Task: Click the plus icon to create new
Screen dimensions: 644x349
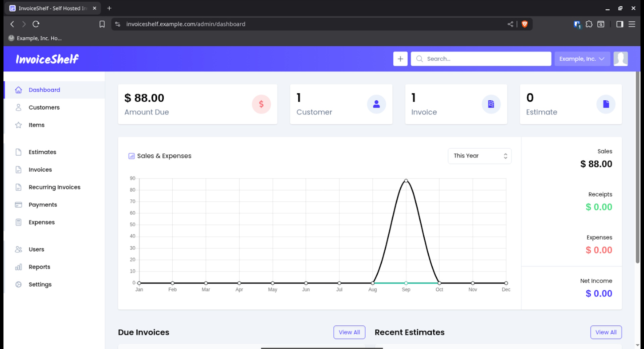Action: 400,59
